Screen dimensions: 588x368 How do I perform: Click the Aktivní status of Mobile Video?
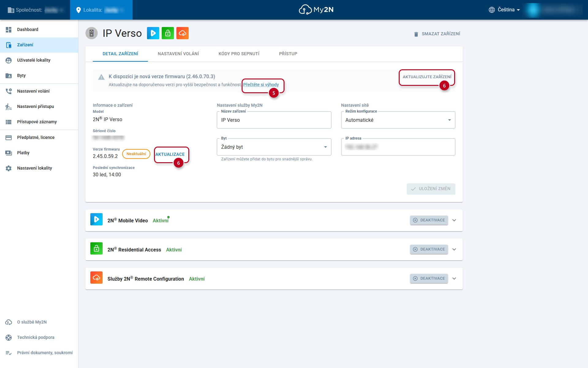(x=161, y=220)
